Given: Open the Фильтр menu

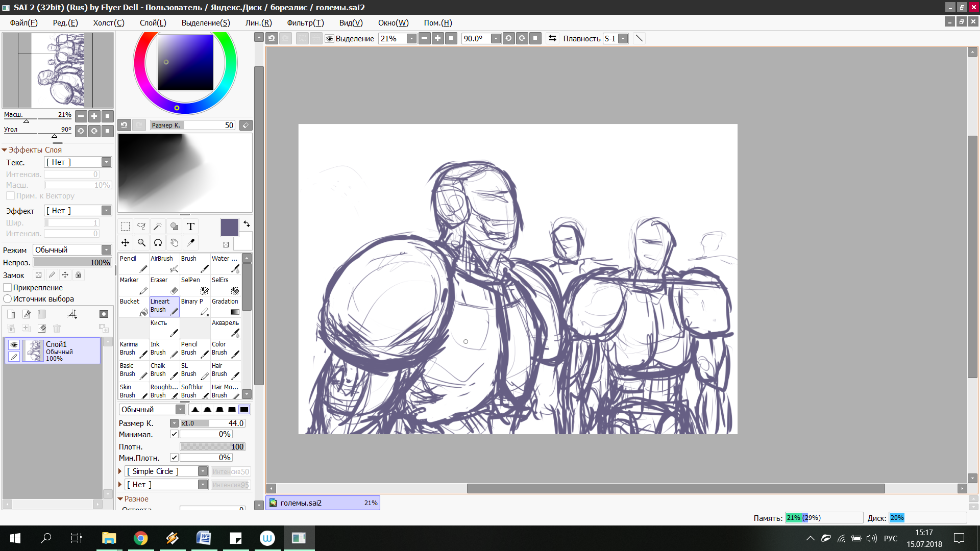Looking at the screenshot, I should tap(305, 23).
